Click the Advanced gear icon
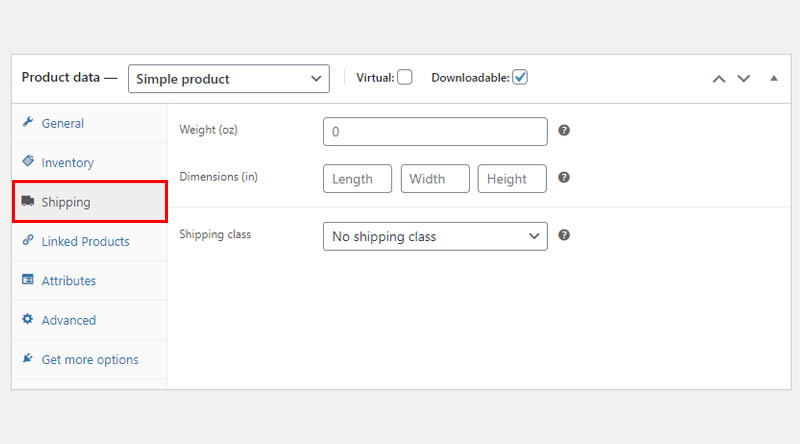800x444 pixels. click(x=28, y=319)
